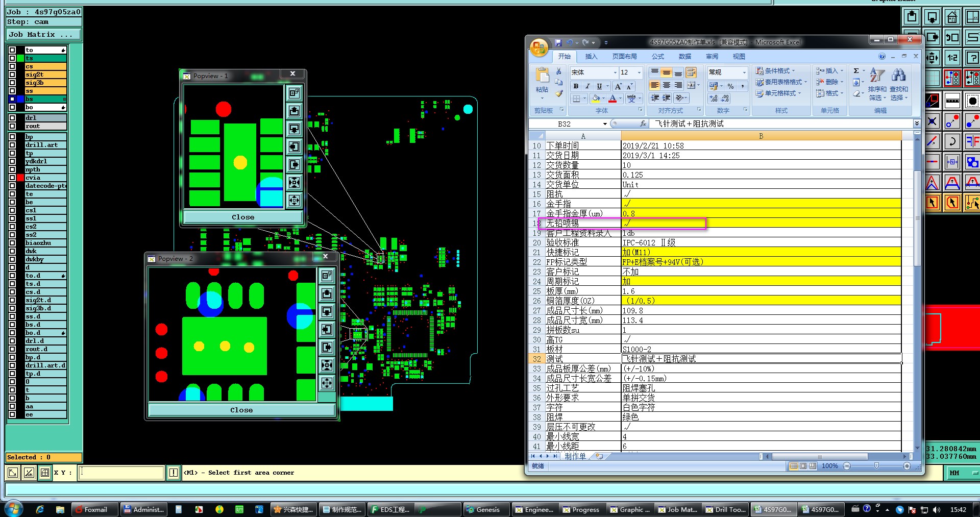
Task: Click the blue color swatch of layer bs
Action: coord(20,99)
